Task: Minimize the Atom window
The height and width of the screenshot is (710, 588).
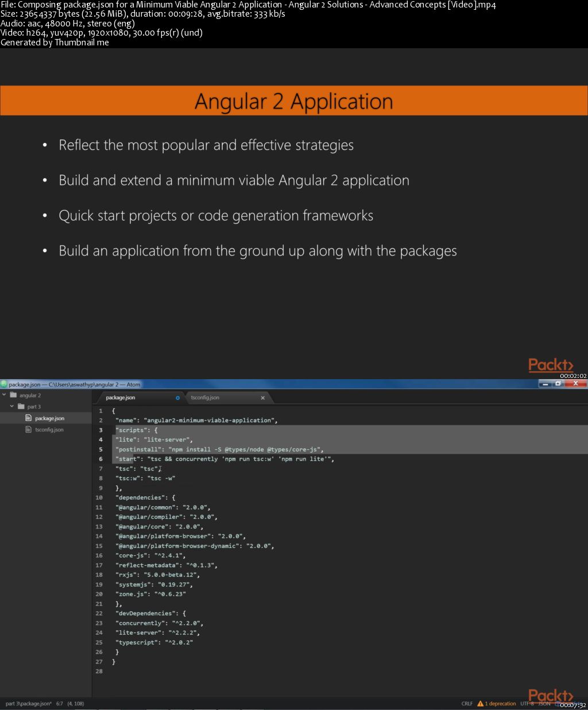Action: click(x=545, y=384)
